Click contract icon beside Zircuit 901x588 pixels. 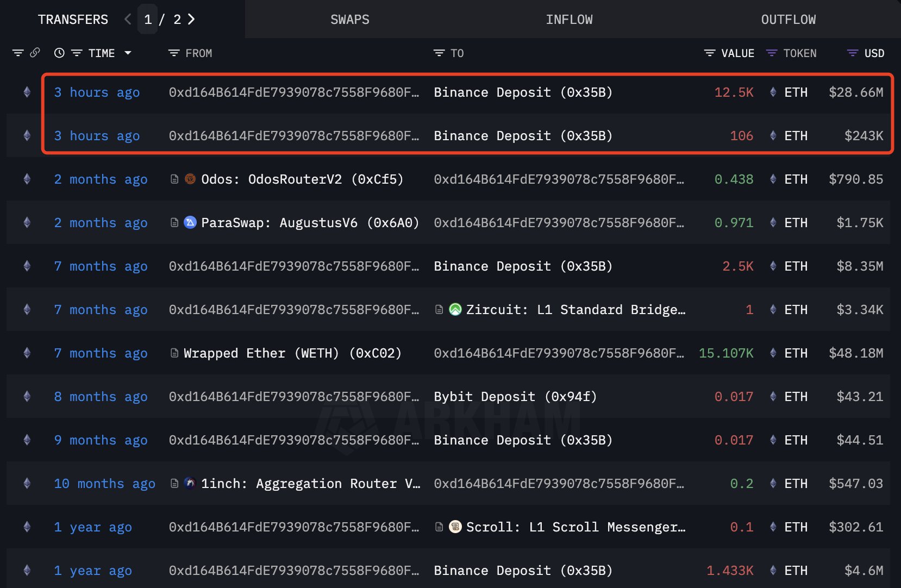439,309
